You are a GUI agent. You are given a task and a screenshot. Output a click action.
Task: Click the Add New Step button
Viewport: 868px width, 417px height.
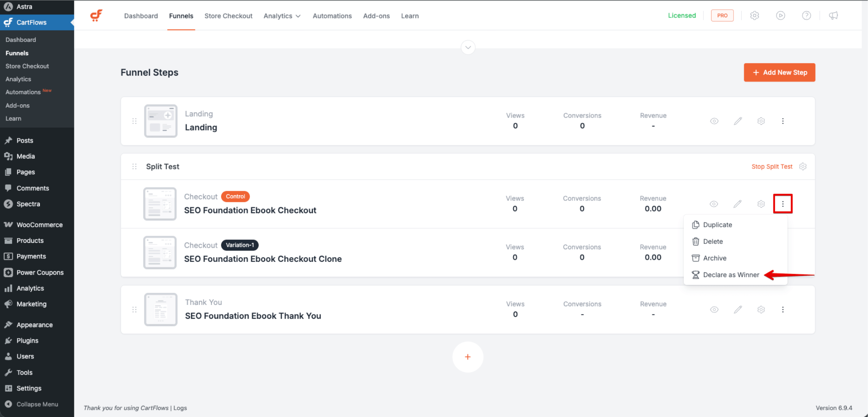779,72
